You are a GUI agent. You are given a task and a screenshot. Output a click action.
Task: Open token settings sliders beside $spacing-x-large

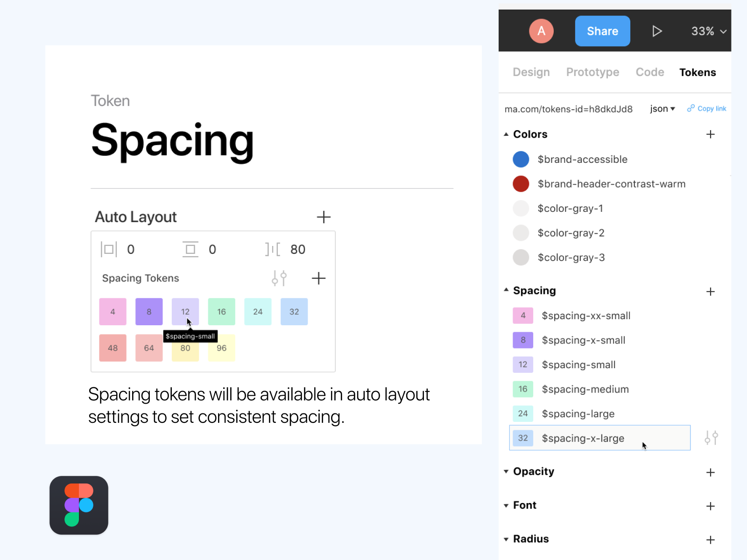pos(712,438)
